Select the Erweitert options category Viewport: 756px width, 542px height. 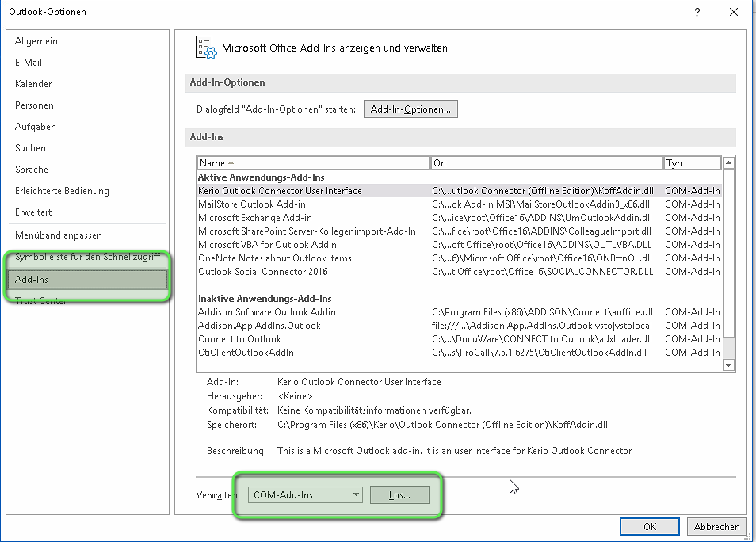click(x=33, y=212)
